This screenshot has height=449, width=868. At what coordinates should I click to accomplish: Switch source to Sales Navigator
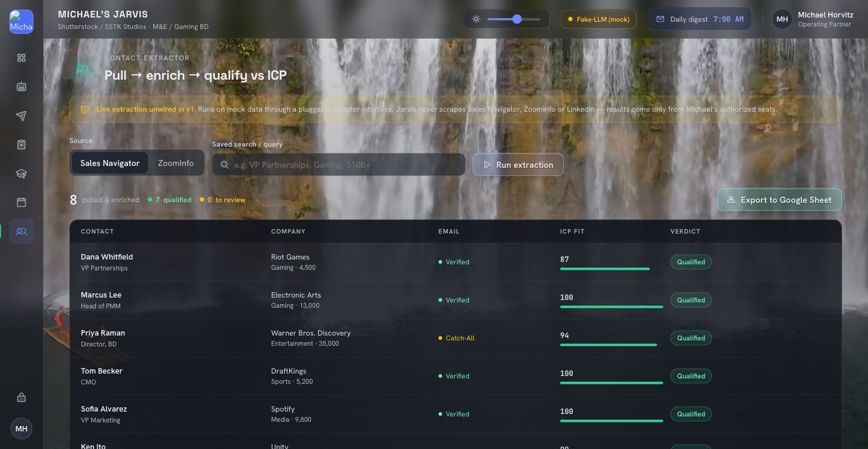110,163
